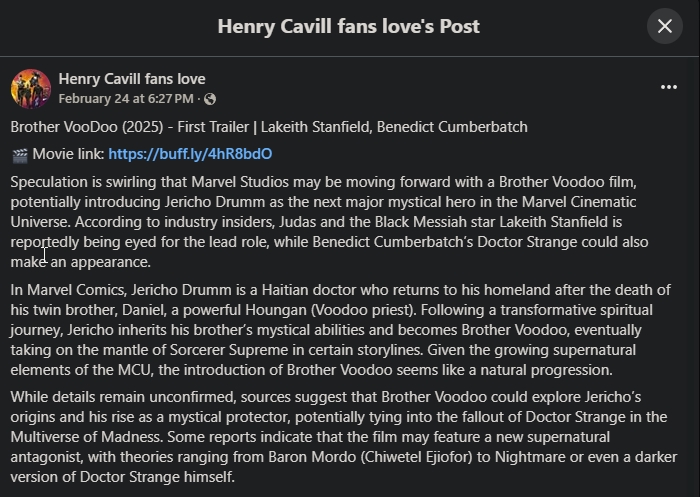The image size is (700, 497).
Task: Click the February 24 at 6:27 PM timestamp
Action: (x=125, y=99)
